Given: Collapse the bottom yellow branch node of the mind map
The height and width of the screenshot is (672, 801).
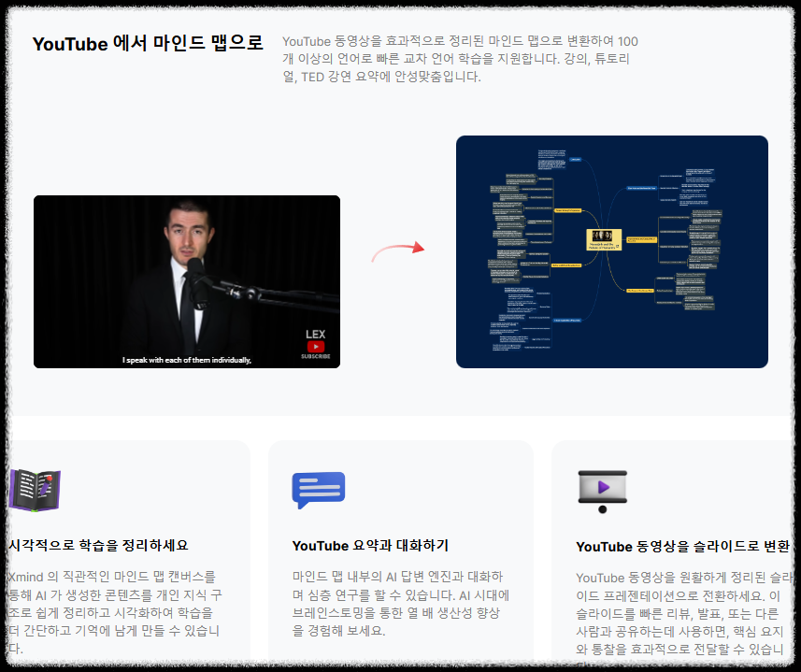Looking at the screenshot, I should coord(640,291).
